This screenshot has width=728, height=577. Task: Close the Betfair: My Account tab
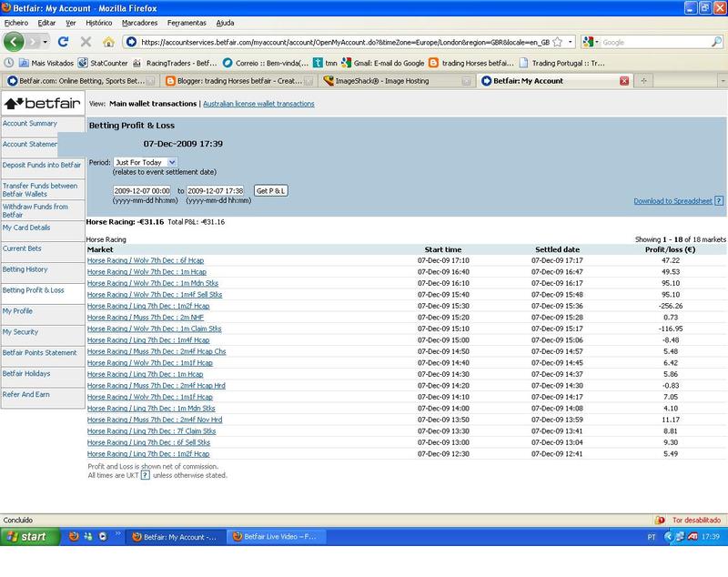(624, 81)
